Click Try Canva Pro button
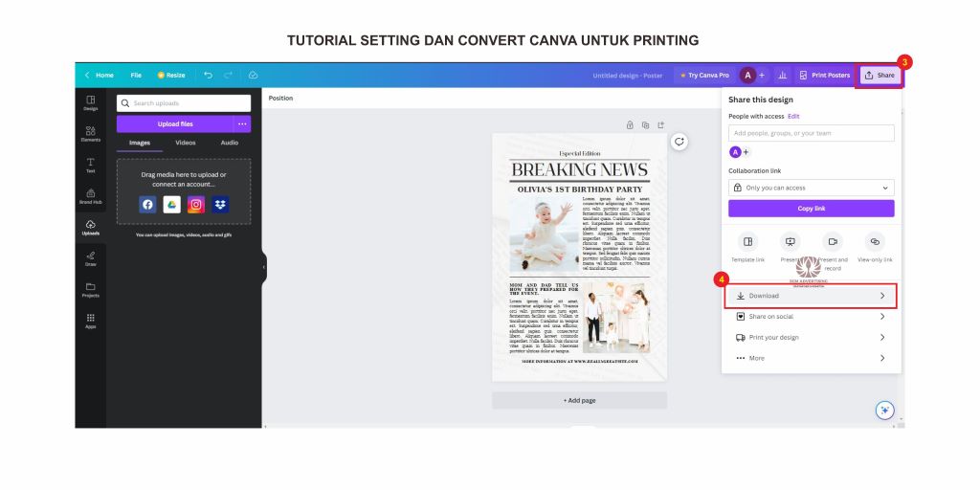The width and height of the screenshot is (980, 490). point(704,75)
